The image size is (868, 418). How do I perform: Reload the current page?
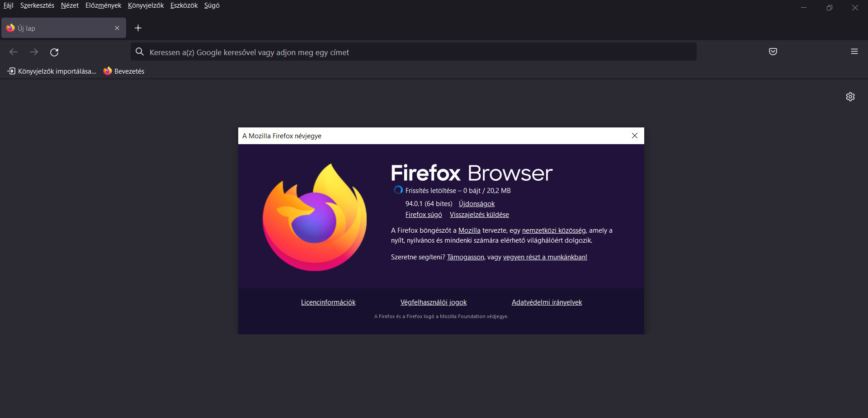coord(54,52)
